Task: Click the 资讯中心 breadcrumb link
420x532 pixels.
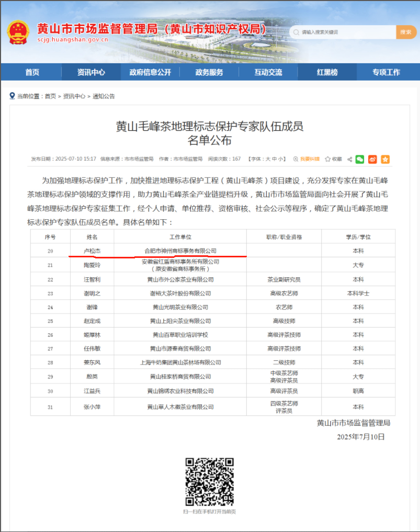Action: (74, 96)
